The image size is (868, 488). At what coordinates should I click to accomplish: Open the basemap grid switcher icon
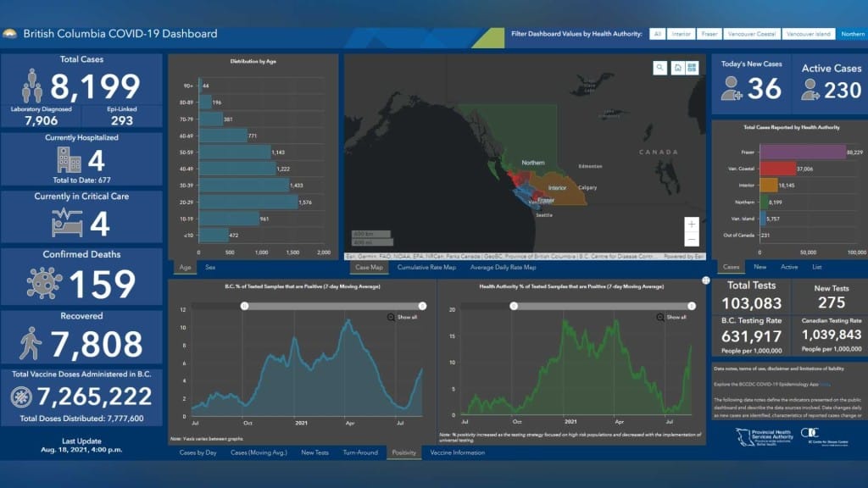tap(693, 68)
